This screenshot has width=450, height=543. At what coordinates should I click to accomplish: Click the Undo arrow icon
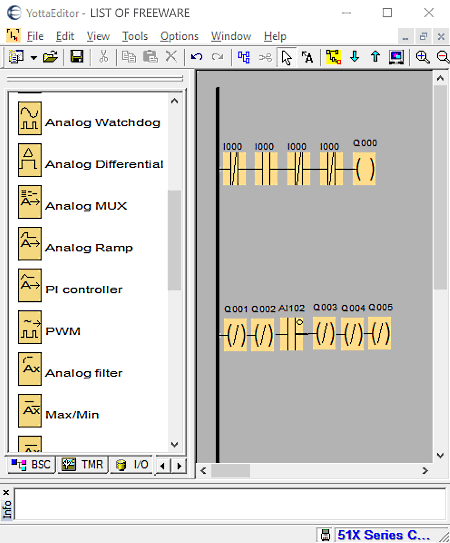click(x=196, y=56)
